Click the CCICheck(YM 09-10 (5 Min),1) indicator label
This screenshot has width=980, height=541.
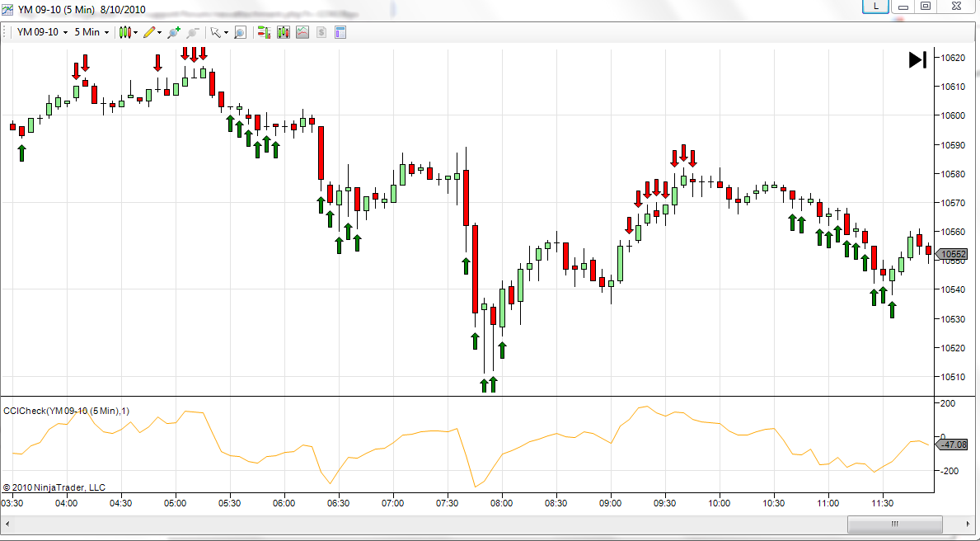pos(67,411)
